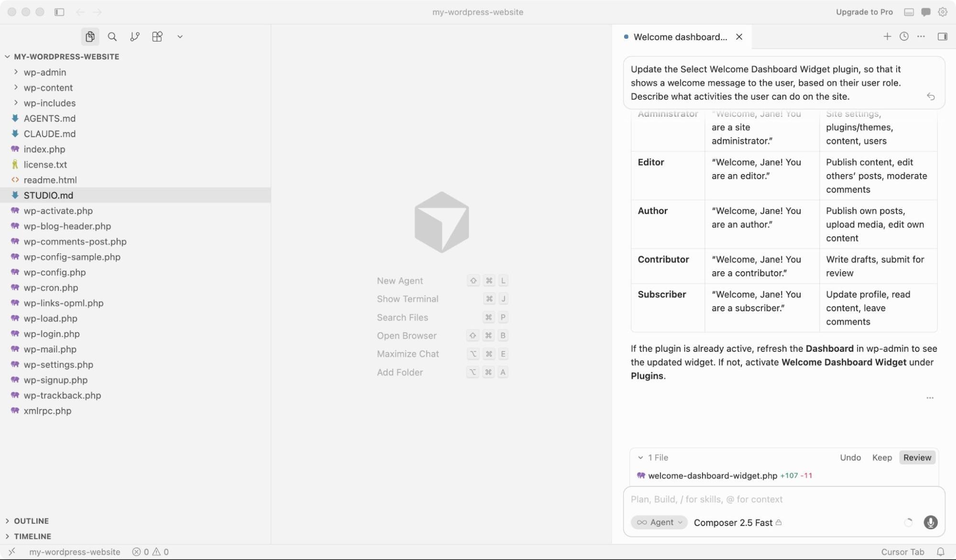956x560 pixels.
Task: Open the chat bubble icon in title bar
Action: pyautogui.click(x=926, y=12)
